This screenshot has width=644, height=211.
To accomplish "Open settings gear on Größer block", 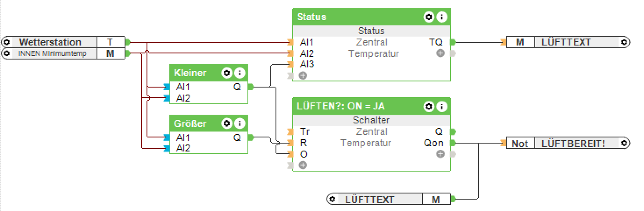I will [226, 123].
